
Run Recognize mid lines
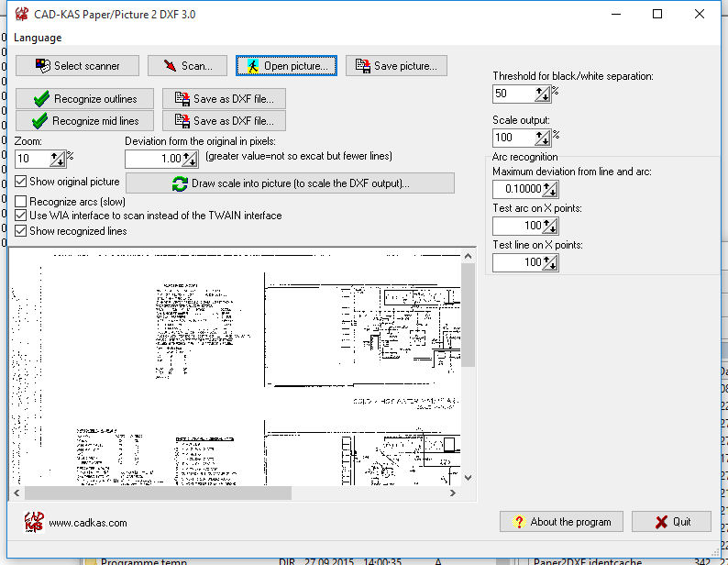[x=85, y=120]
